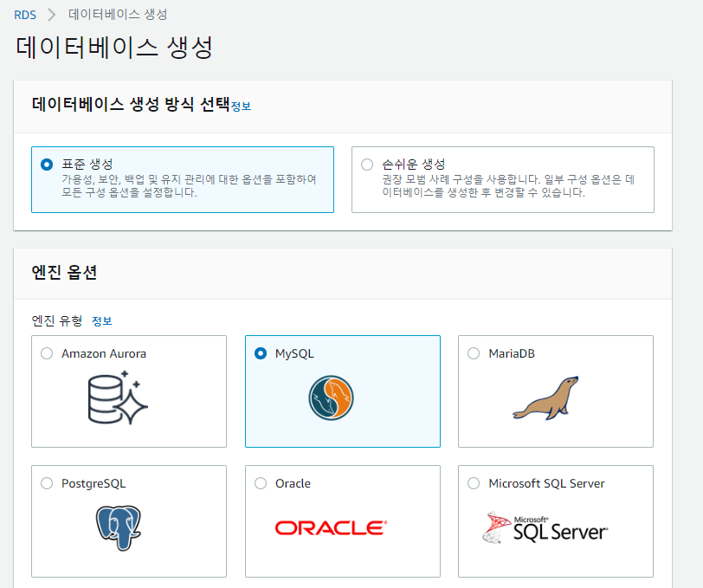703x588 pixels.
Task: Click the breadcrumb chevron after RDS
Action: click(52, 15)
